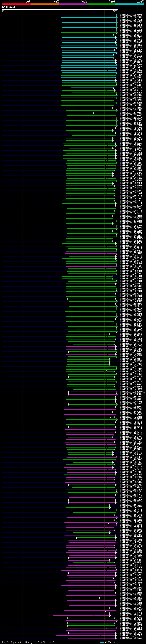Click the UniRef100_B9T8L5 label
The image size is (146, 644).
[x=131, y=585]
